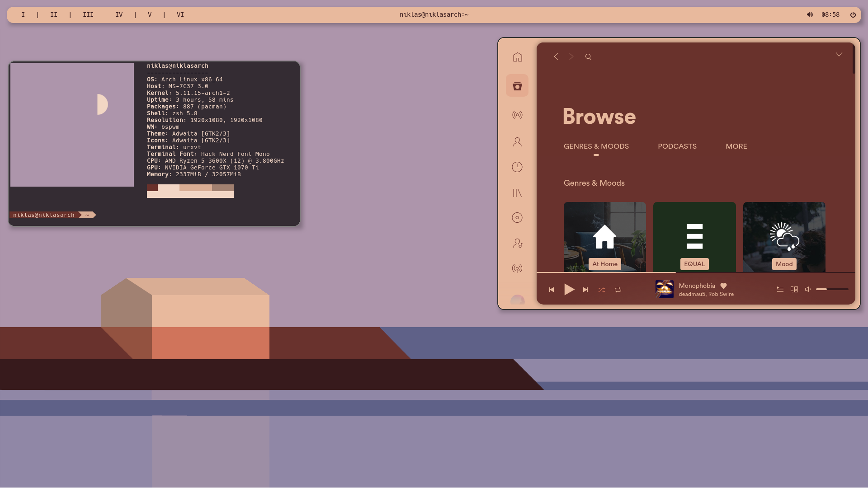This screenshot has height=488, width=868.
Task: Open Home in the music sidebar
Action: (x=517, y=57)
